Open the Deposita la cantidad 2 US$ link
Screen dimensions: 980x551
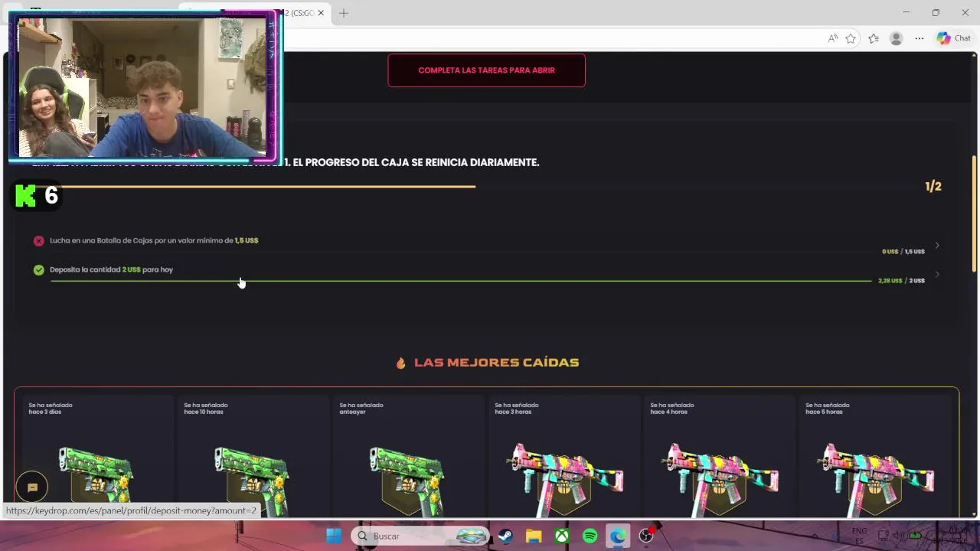tap(111, 269)
